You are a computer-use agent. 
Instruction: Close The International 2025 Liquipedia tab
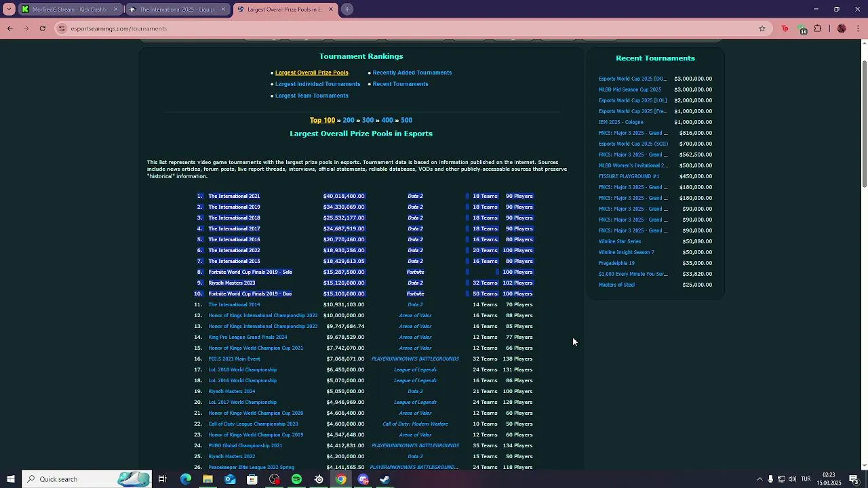coord(223,9)
